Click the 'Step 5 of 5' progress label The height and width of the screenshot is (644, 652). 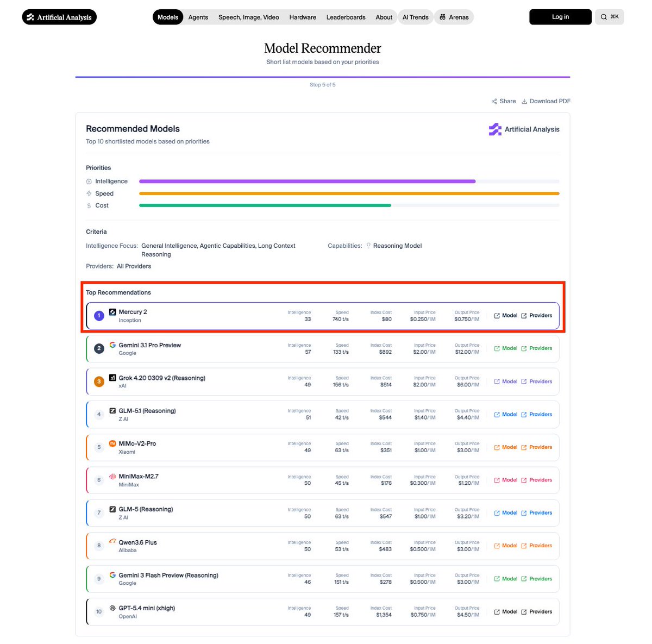click(x=323, y=85)
